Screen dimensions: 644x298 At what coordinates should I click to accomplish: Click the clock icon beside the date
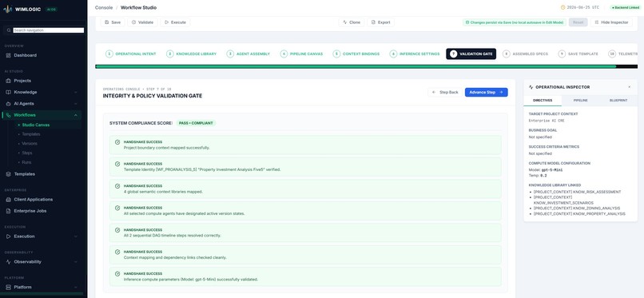coord(563,7)
